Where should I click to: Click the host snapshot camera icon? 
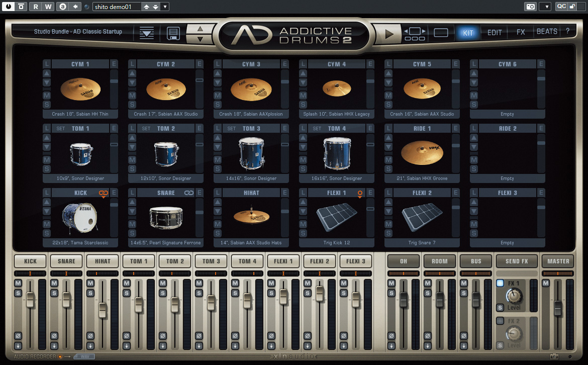coord(530,7)
